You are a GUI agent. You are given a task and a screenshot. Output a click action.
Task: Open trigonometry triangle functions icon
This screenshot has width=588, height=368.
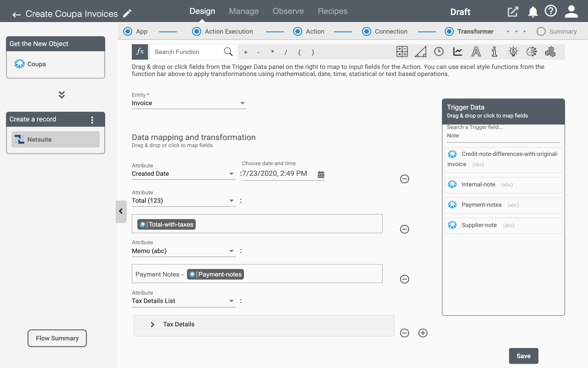pos(421,52)
